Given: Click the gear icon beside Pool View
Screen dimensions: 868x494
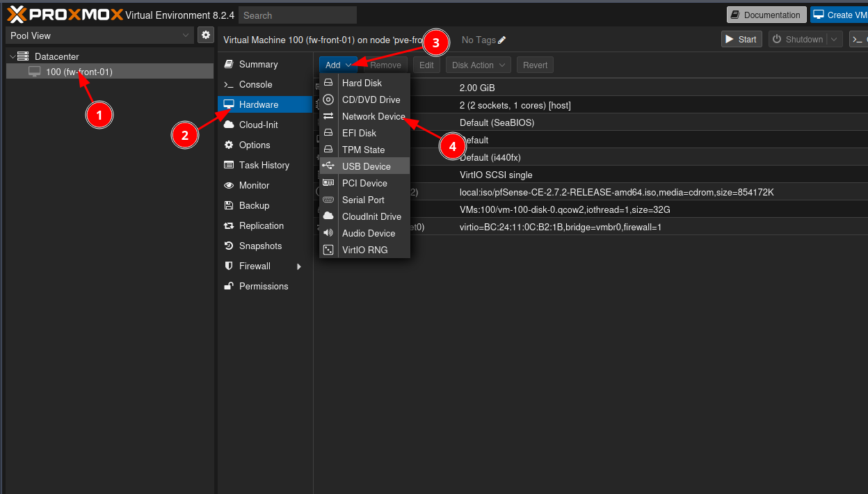Looking at the screenshot, I should (x=205, y=35).
